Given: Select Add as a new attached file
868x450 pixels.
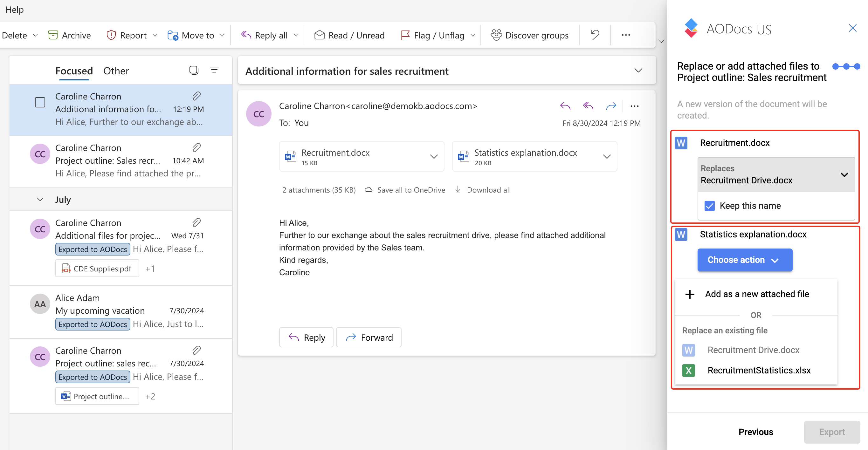Looking at the screenshot, I should [756, 294].
